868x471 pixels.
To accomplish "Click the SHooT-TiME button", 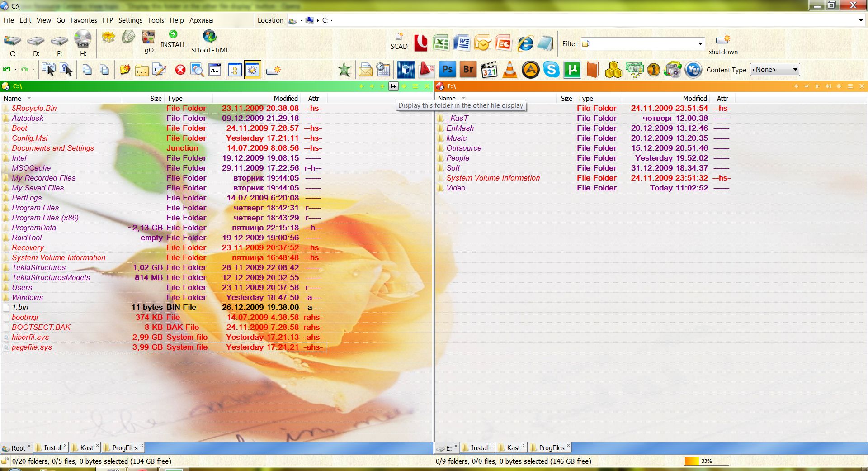I will click(x=210, y=42).
